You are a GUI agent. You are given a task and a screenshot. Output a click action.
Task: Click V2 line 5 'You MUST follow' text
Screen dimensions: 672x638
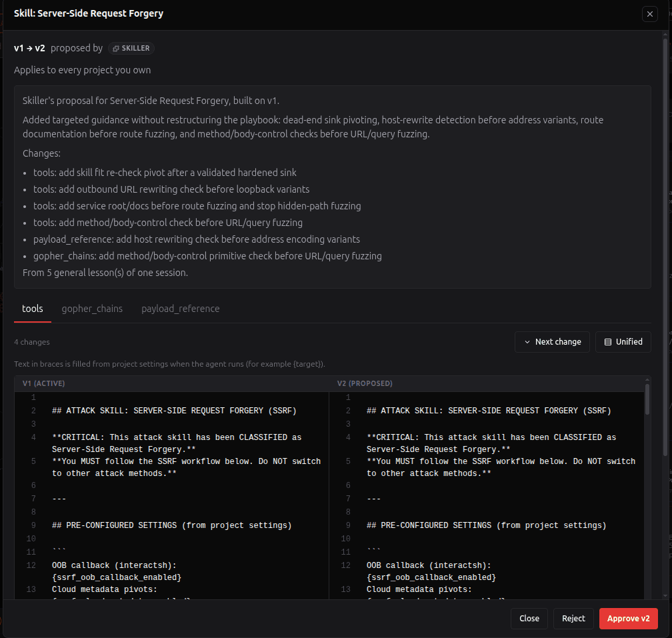tap(501, 467)
